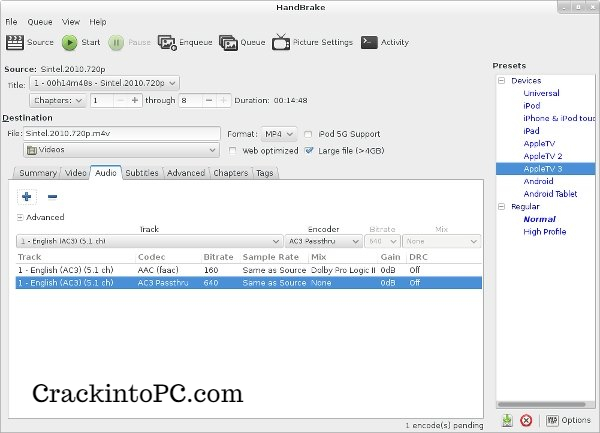This screenshot has width=600, height=433.
Task: Switch to the Tags tab
Action: [264, 173]
